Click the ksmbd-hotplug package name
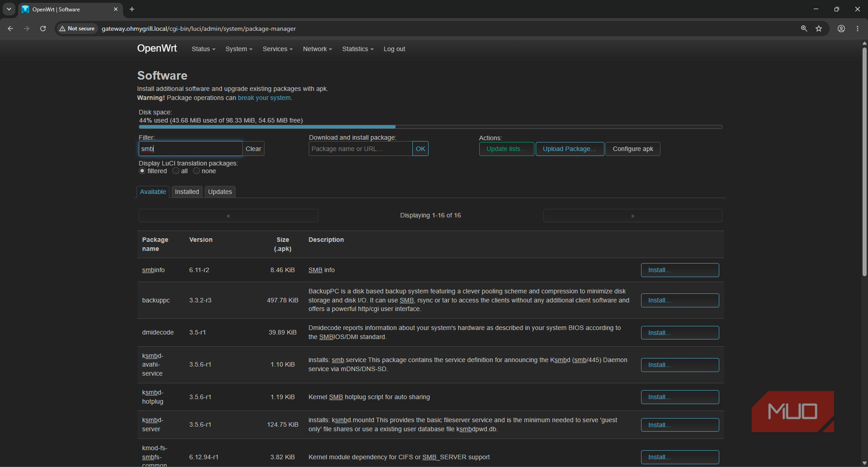This screenshot has height=467, width=868. 153,397
